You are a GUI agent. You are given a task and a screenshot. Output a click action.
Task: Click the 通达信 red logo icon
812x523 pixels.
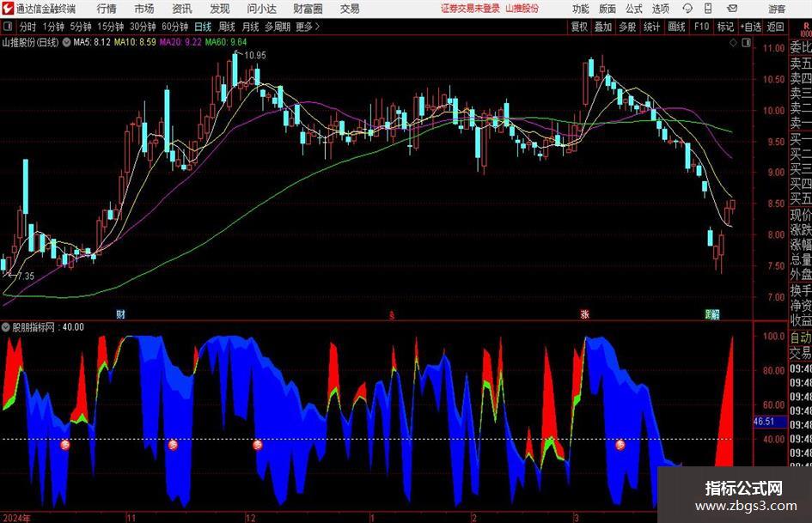(8, 9)
